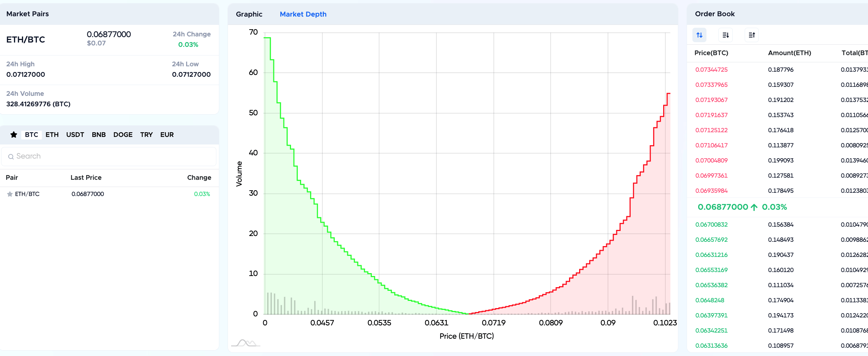Select buy order priced 0.06700832

(711, 224)
